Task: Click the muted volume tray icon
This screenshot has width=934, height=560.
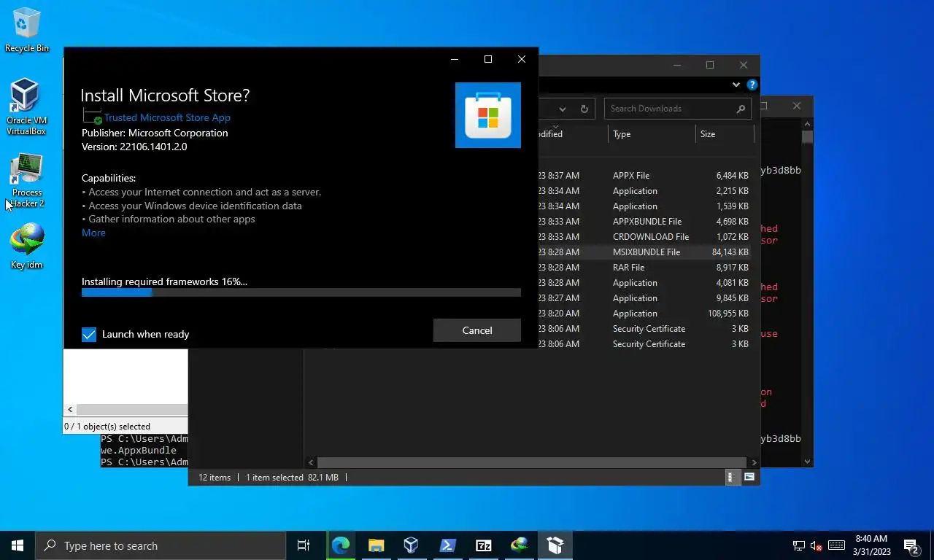Action: (x=817, y=545)
